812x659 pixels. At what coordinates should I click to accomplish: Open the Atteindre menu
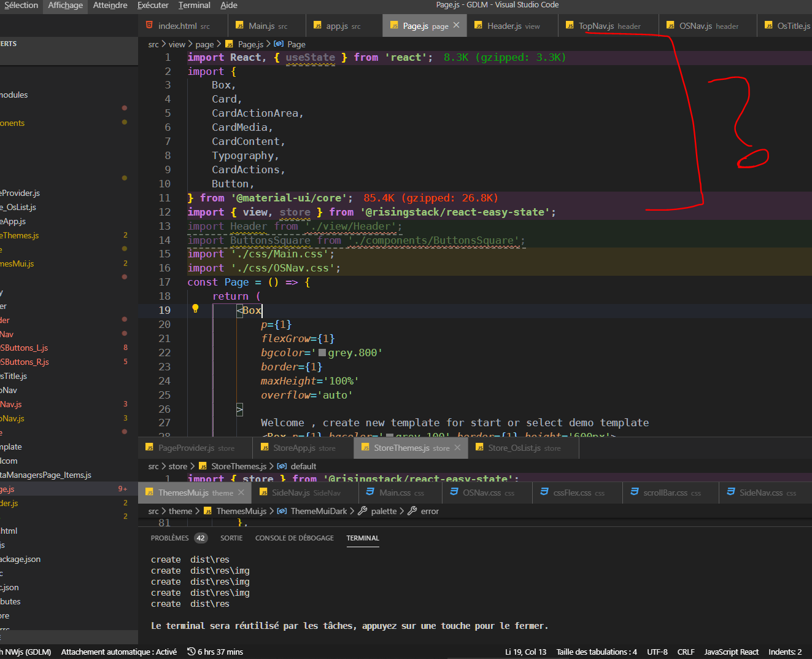tap(110, 5)
